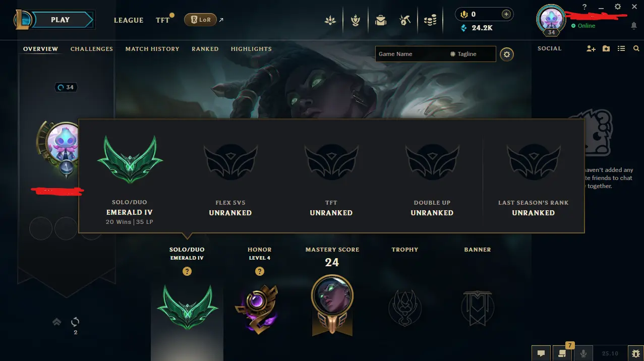Image resolution: width=644 pixels, height=361 pixels.
Task: Expand the Honor level help question mark
Action: [260, 271]
